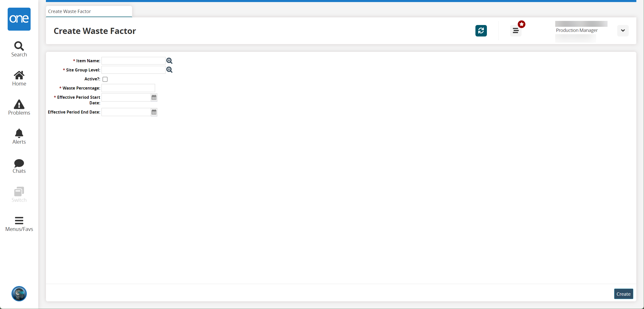Search Item Name using magnifier icon

click(x=170, y=60)
